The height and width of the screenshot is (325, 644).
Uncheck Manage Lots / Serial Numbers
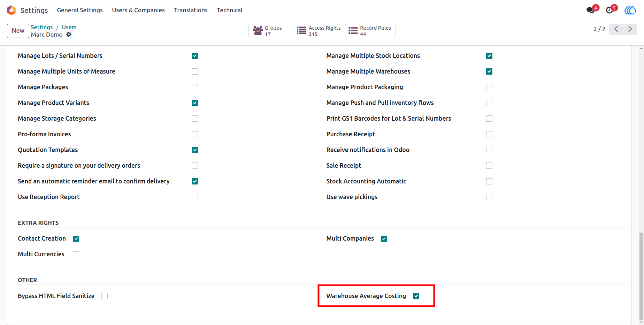pyautogui.click(x=195, y=56)
